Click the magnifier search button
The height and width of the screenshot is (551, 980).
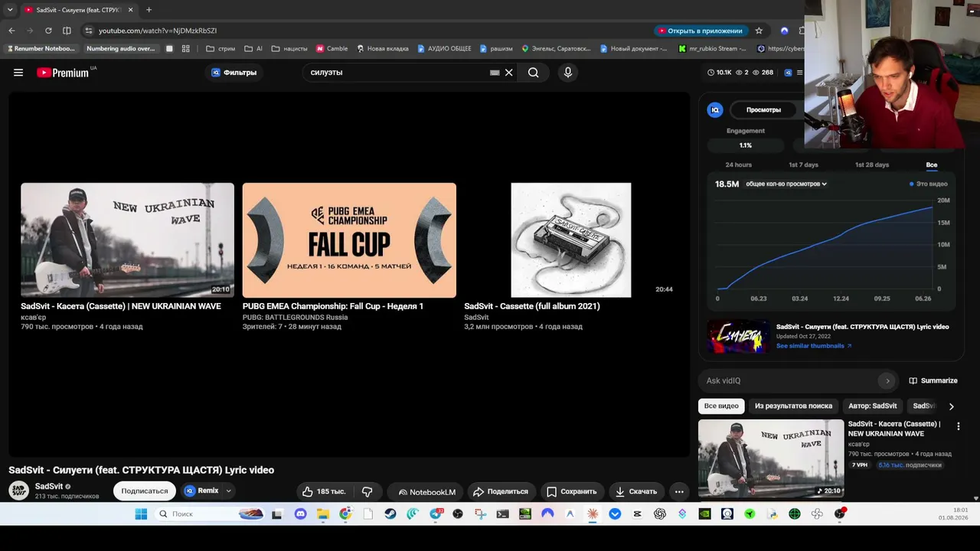pos(533,73)
